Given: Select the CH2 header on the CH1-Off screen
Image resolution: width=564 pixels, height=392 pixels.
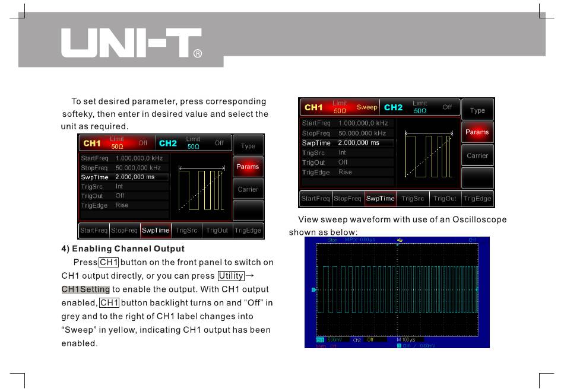Looking at the screenshot, I should [194, 143].
